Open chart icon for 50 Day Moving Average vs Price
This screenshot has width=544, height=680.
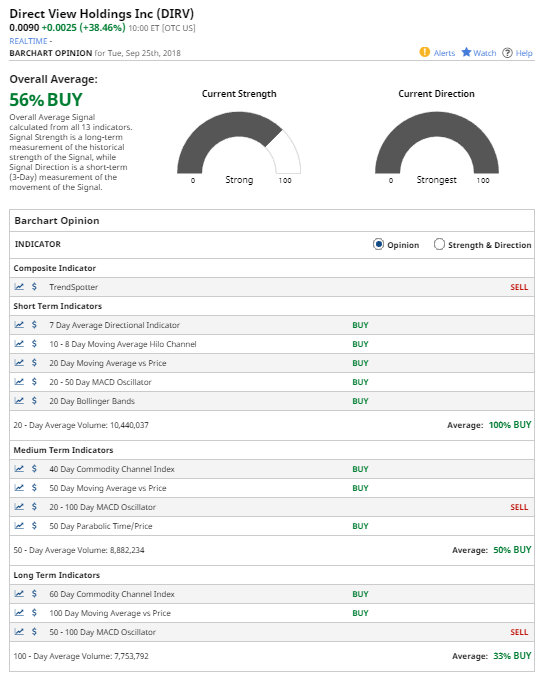pos(19,488)
